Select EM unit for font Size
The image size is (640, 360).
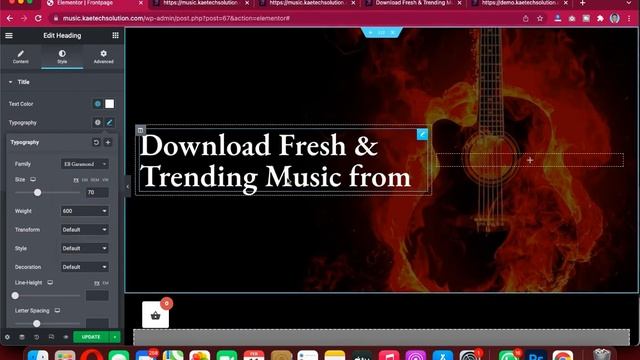tap(85, 180)
